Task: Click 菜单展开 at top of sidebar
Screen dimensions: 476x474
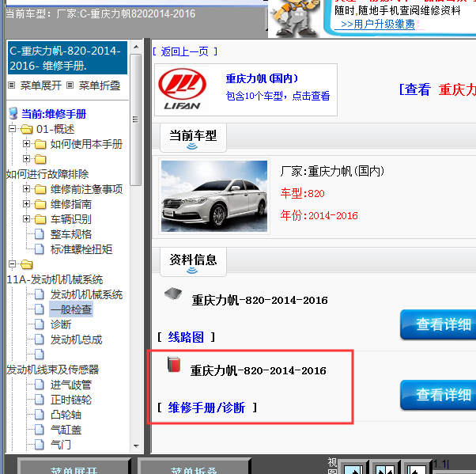Action: [40, 85]
